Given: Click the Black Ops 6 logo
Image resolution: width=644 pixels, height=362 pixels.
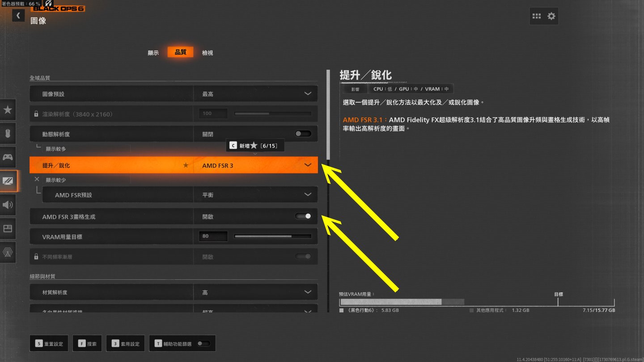Looking at the screenshot, I should point(58,8).
